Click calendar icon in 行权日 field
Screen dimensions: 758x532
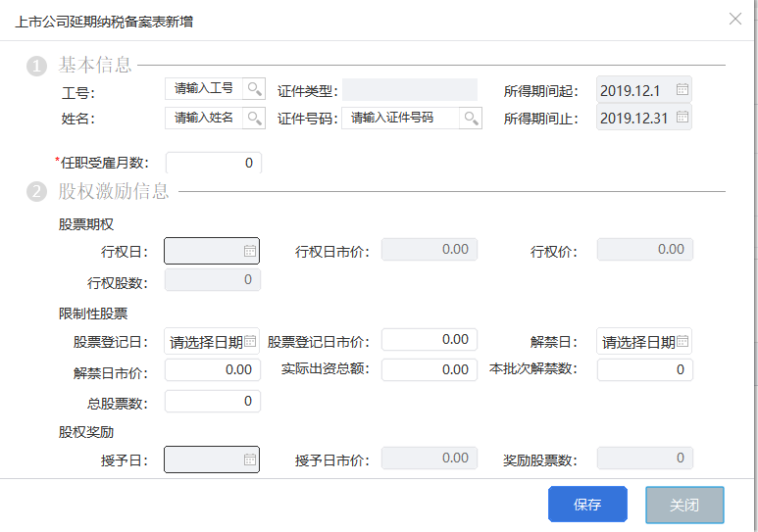(x=250, y=251)
